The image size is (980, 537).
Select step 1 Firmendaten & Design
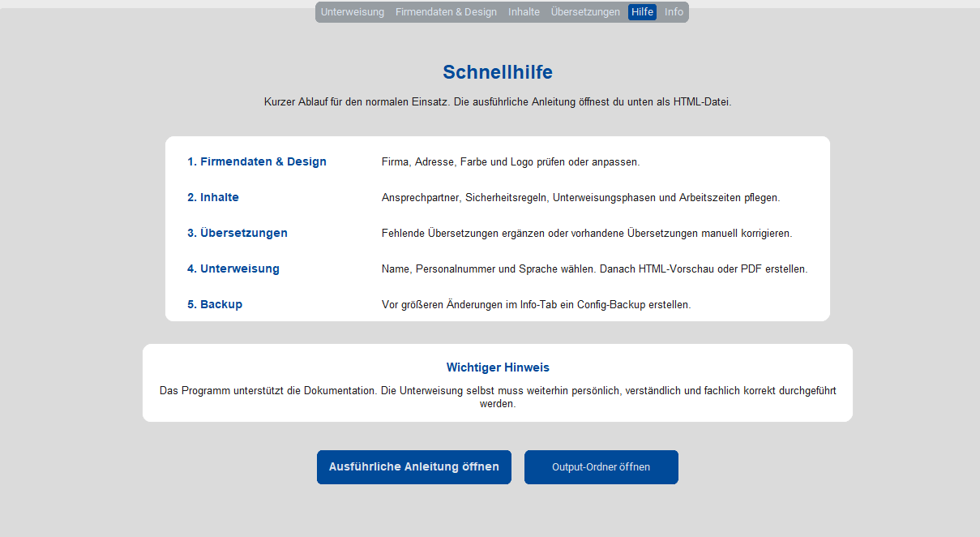pos(257,161)
